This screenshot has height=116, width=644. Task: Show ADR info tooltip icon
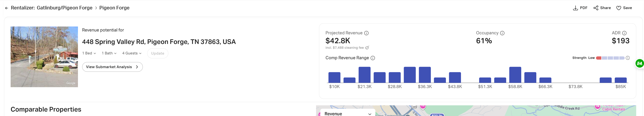[624, 33]
